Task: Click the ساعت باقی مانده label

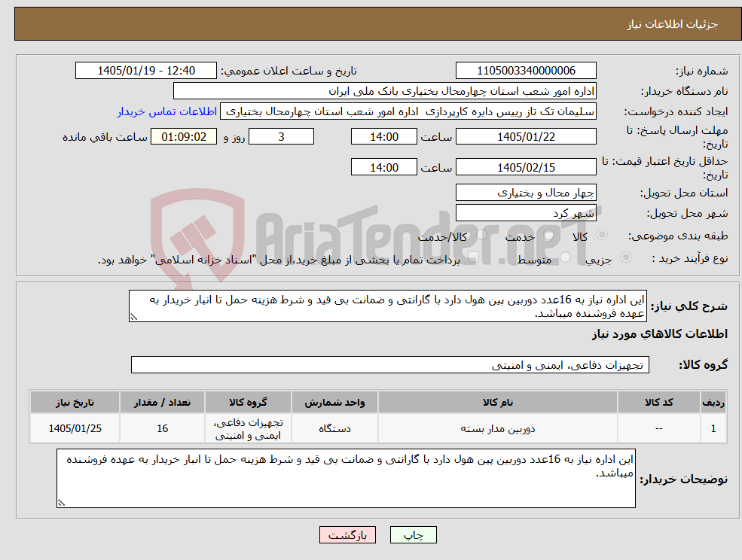Action: [x=105, y=137]
